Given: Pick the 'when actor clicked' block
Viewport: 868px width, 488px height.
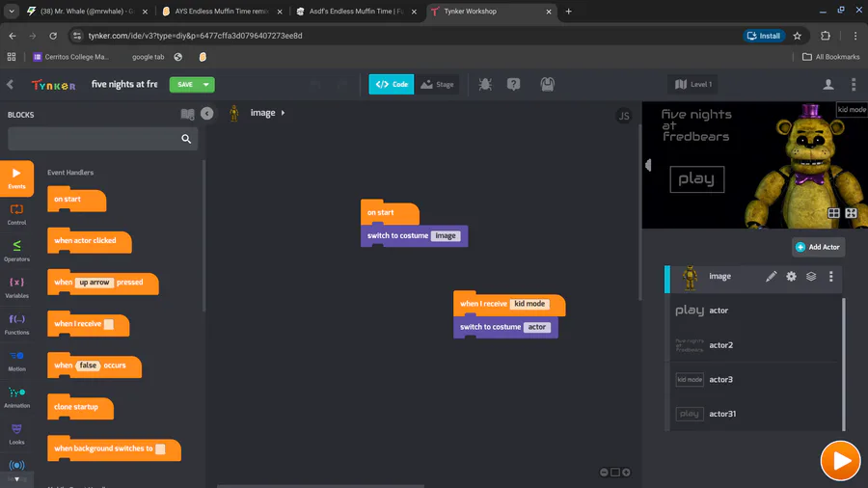Looking at the screenshot, I should point(89,241).
